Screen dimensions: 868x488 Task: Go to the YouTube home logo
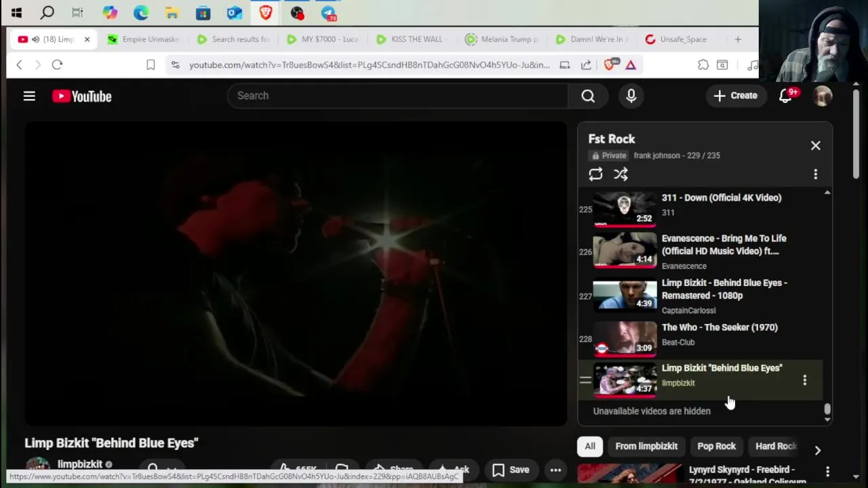(x=82, y=96)
